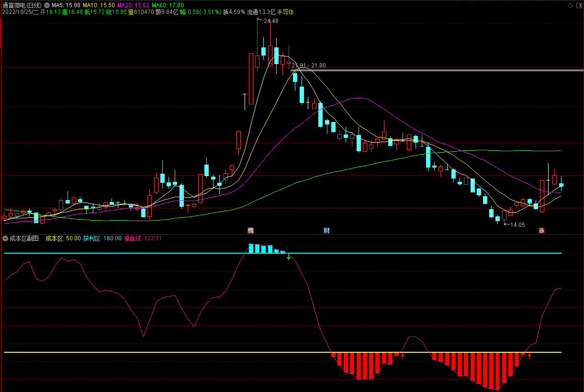Click the 财 financial report marker icon
The height and width of the screenshot is (392, 584).
[326, 231]
